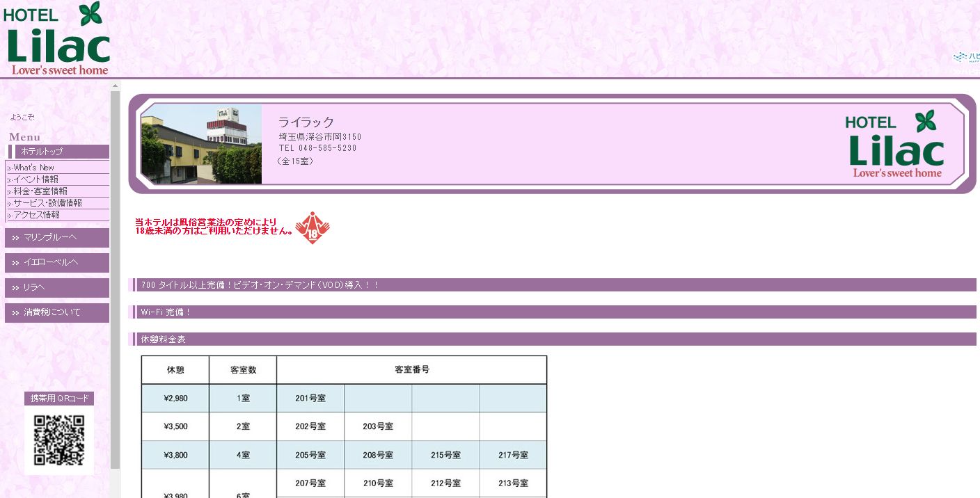Click the sidebar scrollbar up arrow
This screenshot has width=980, height=498.
(116, 86)
